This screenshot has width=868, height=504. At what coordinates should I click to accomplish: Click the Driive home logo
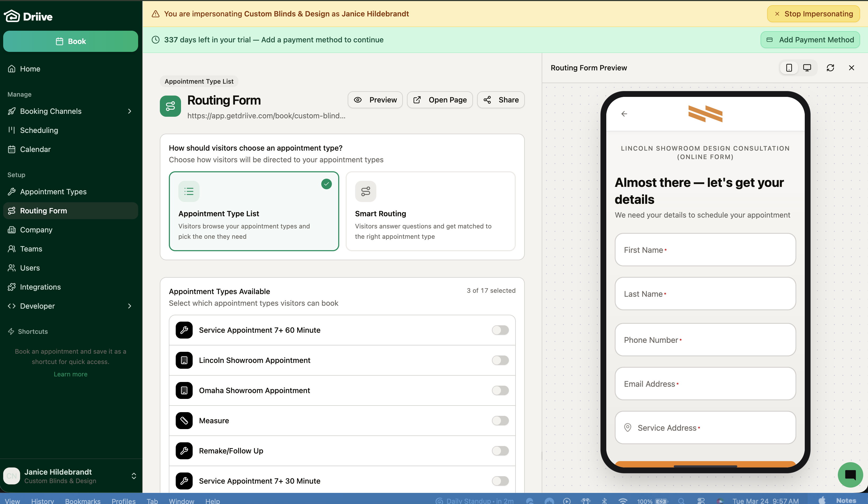coord(28,16)
